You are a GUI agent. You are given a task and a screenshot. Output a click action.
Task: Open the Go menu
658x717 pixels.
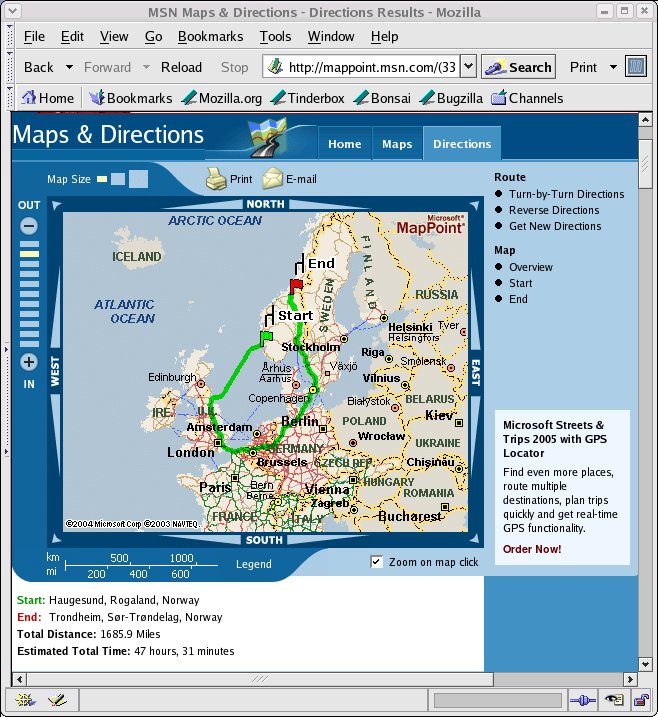pyautogui.click(x=153, y=36)
